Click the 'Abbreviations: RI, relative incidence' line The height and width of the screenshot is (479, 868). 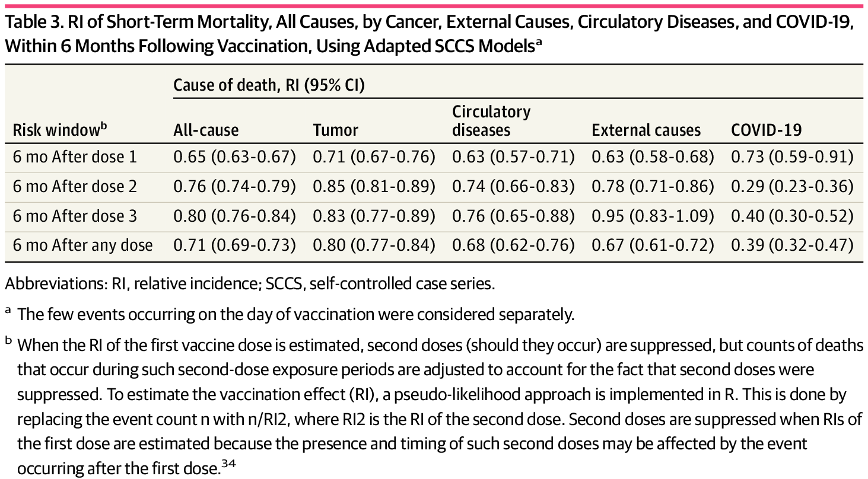click(249, 283)
